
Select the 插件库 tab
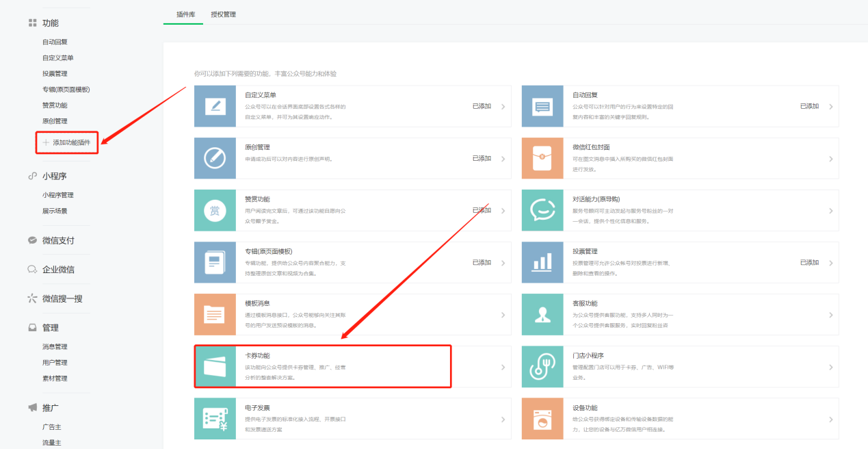183,14
